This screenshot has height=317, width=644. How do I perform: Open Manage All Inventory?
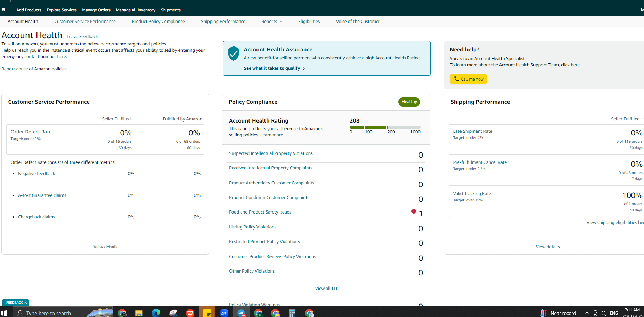(136, 10)
